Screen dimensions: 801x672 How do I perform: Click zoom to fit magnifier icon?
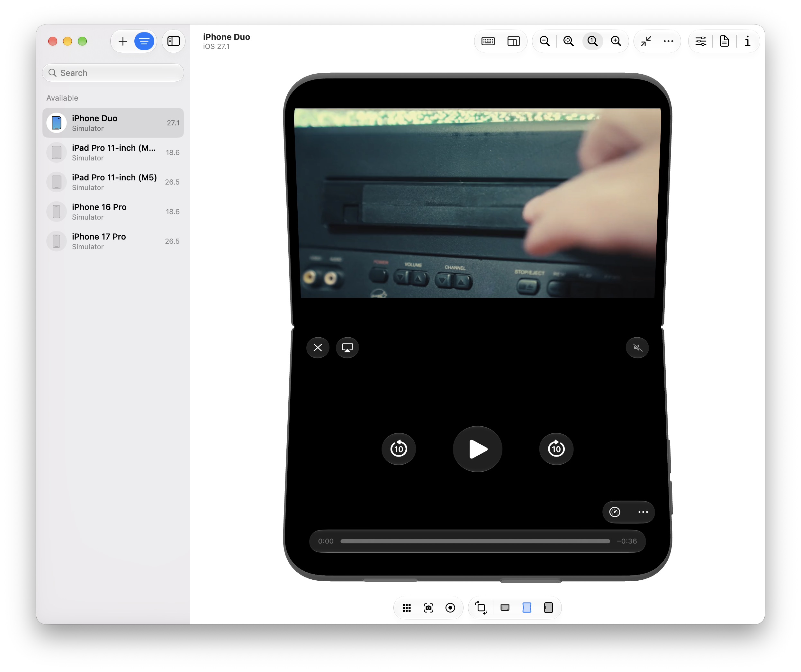click(568, 41)
